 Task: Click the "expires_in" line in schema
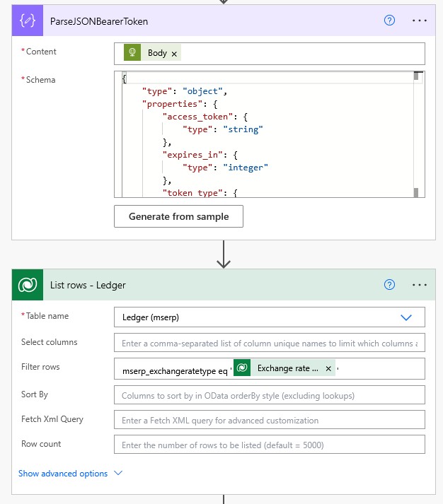200,155
